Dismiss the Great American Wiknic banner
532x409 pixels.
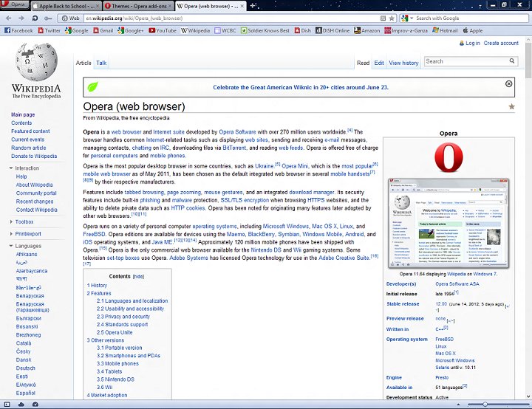point(508,84)
